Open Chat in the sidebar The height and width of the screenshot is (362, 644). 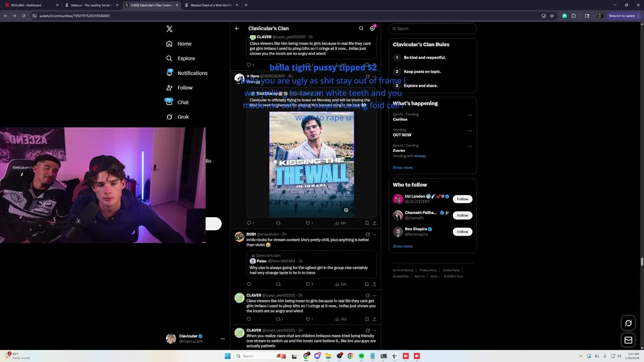178,102
